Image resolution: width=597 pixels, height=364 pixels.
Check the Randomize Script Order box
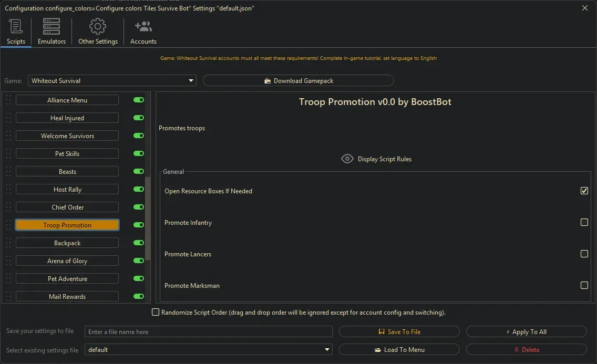pyautogui.click(x=156, y=313)
